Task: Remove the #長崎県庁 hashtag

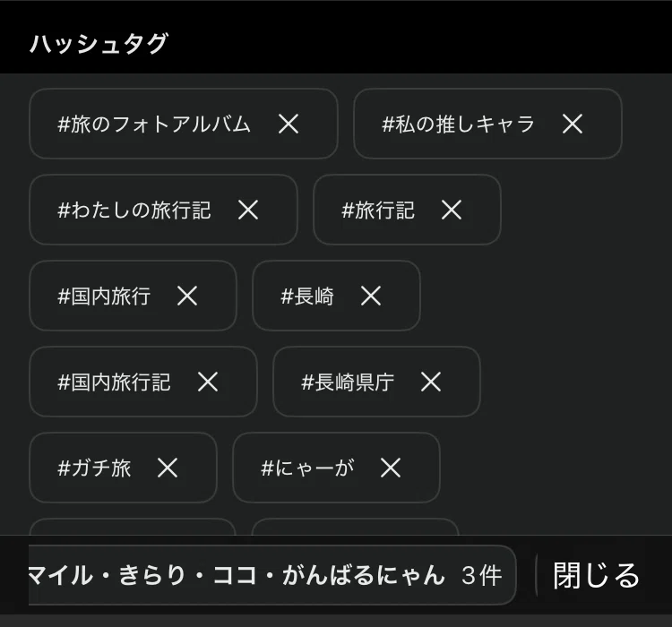Action: tap(431, 382)
